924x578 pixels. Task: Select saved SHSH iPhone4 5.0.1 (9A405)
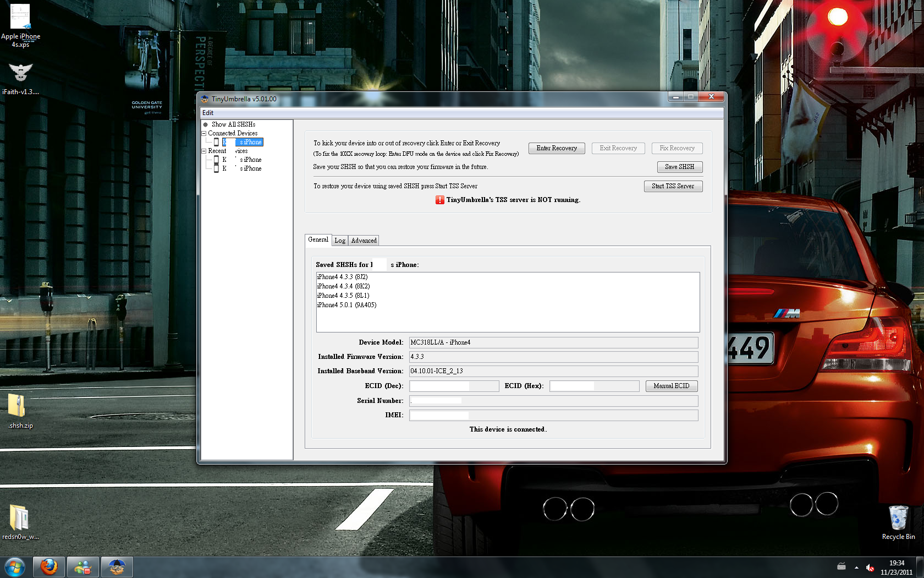tap(346, 305)
